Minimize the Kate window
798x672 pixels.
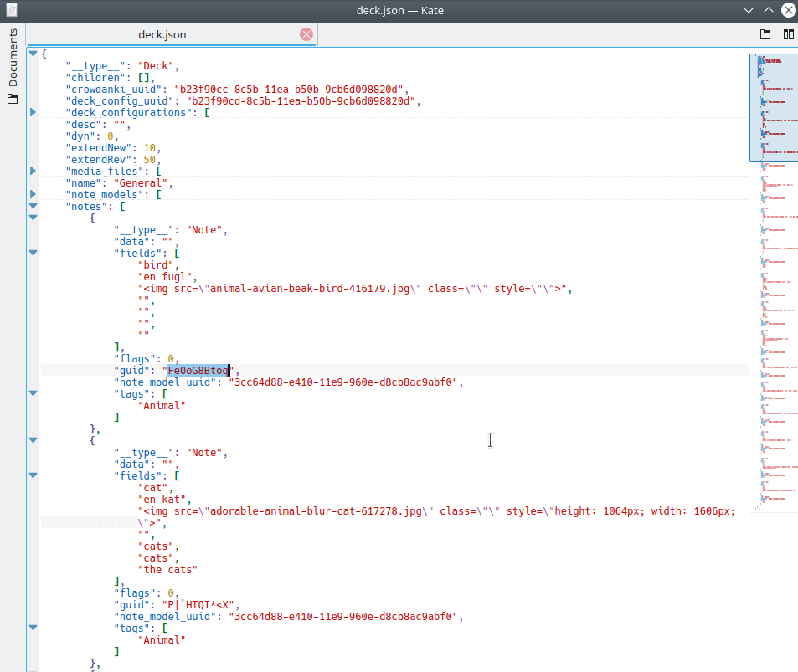coord(748,10)
